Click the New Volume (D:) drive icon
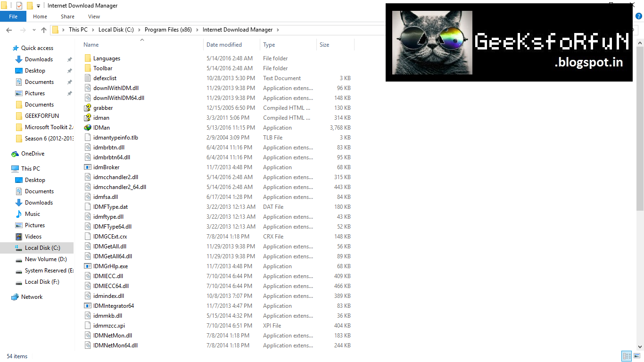Viewport: 644px width, 362px height. (x=19, y=259)
